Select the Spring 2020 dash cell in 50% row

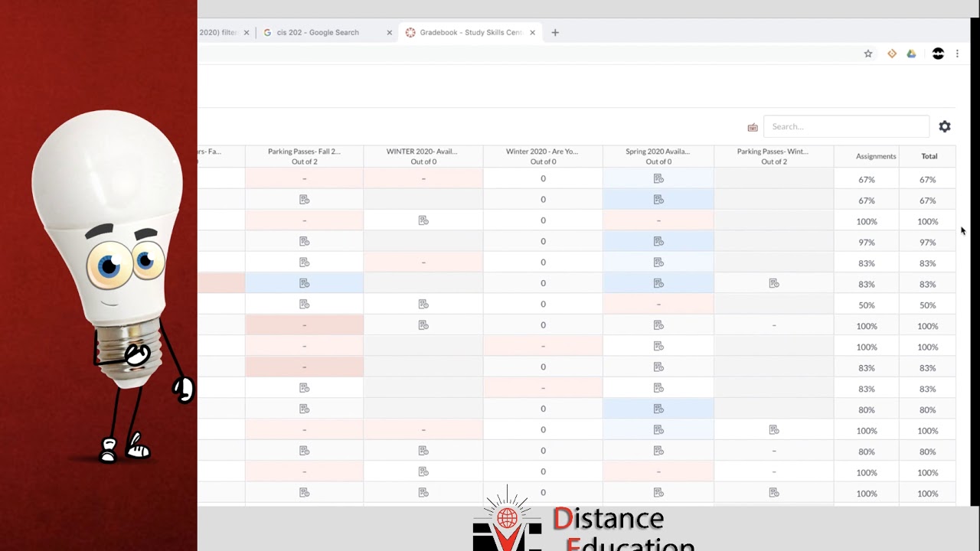point(658,304)
